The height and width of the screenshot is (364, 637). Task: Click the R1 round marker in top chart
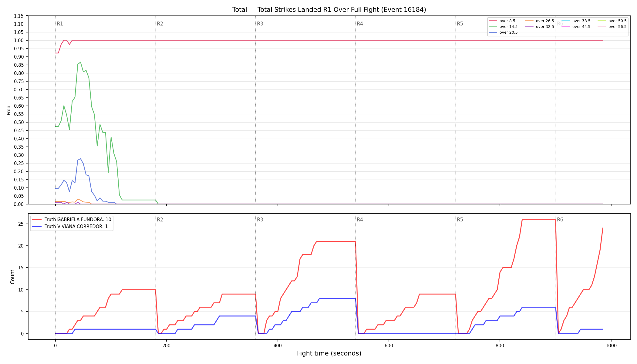pyautogui.click(x=60, y=24)
